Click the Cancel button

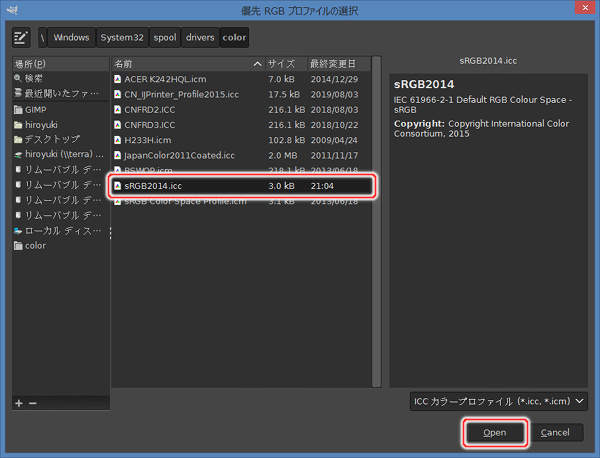(555, 433)
